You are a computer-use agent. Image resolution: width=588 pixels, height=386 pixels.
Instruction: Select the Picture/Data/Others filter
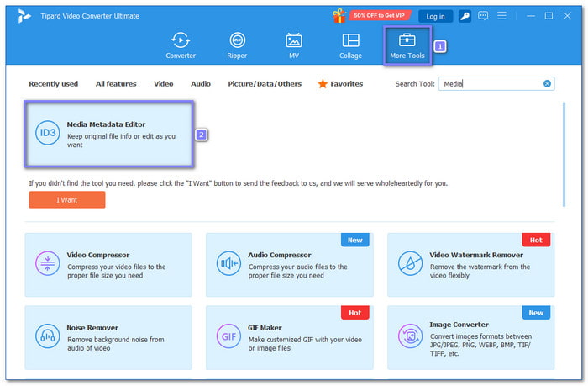click(265, 84)
